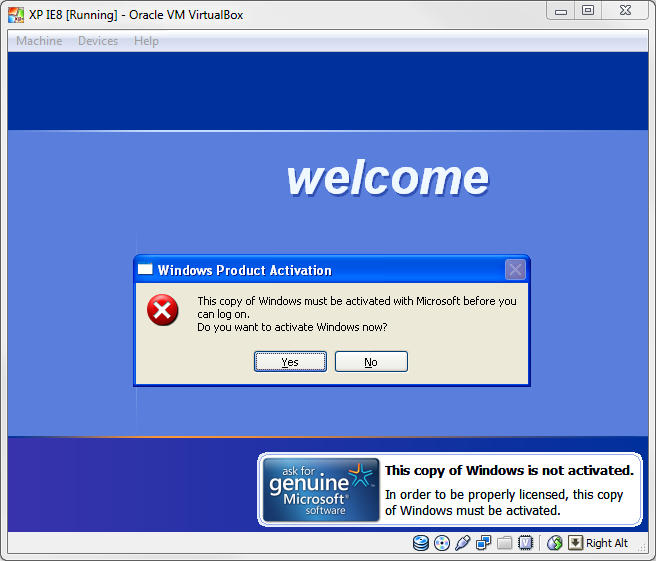Open the network adapters status icon
This screenshot has width=656, height=561.
[483, 543]
